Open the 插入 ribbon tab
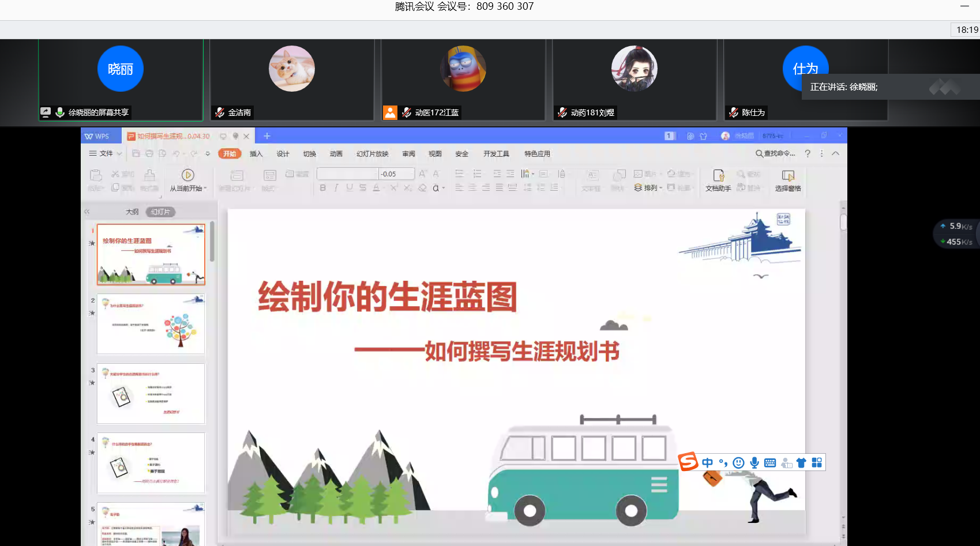The image size is (980, 546). (256, 154)
